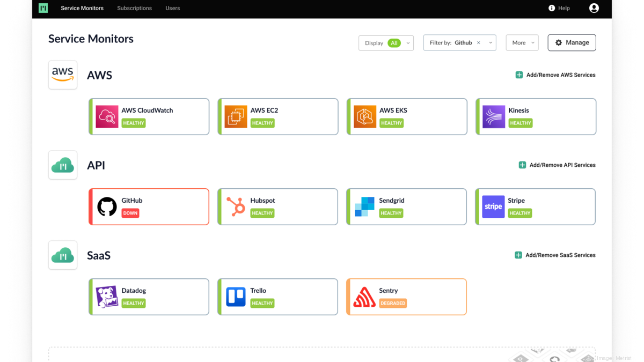Switch to the Users tab
Image resolution: width=644 pixels, height=362 pixels.
(172, 8)
